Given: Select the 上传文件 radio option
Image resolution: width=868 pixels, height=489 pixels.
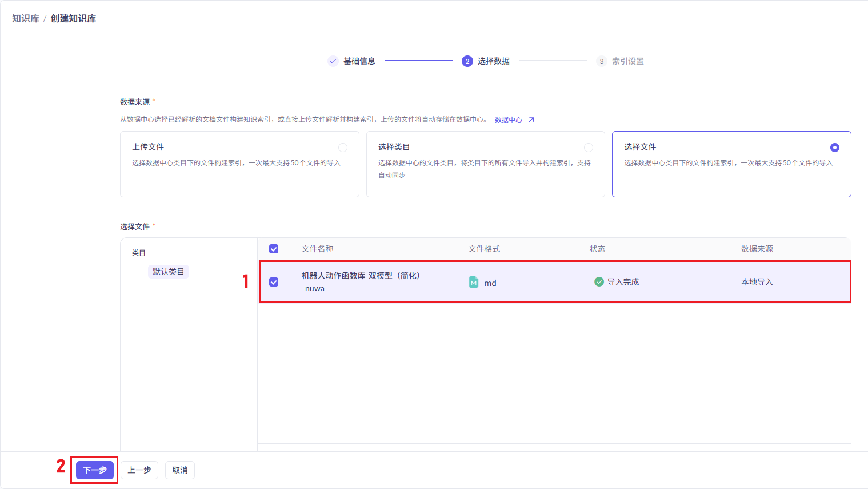Looking at the screenshot, I should tap(343, 148).
